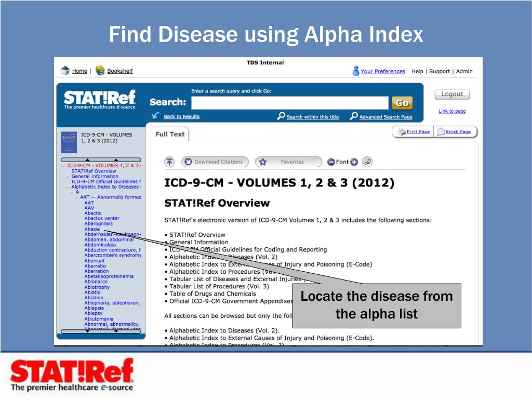The width and height of the screenshot is (532, 399).
Task: Click the printer icon beside Print Page
Action: [402, 131]
